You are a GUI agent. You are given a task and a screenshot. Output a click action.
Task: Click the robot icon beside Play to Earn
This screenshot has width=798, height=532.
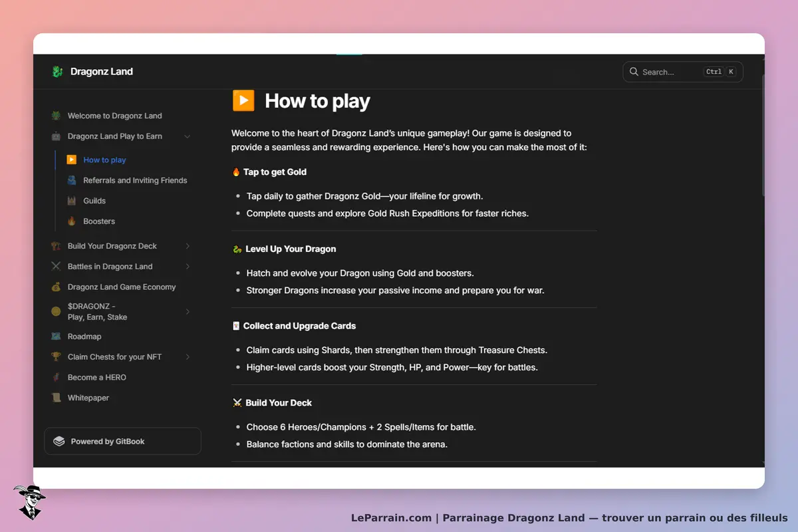coord(56,136)
